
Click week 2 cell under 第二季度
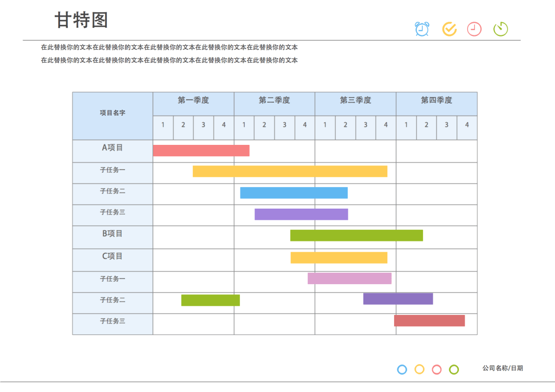tap(264, 128)
